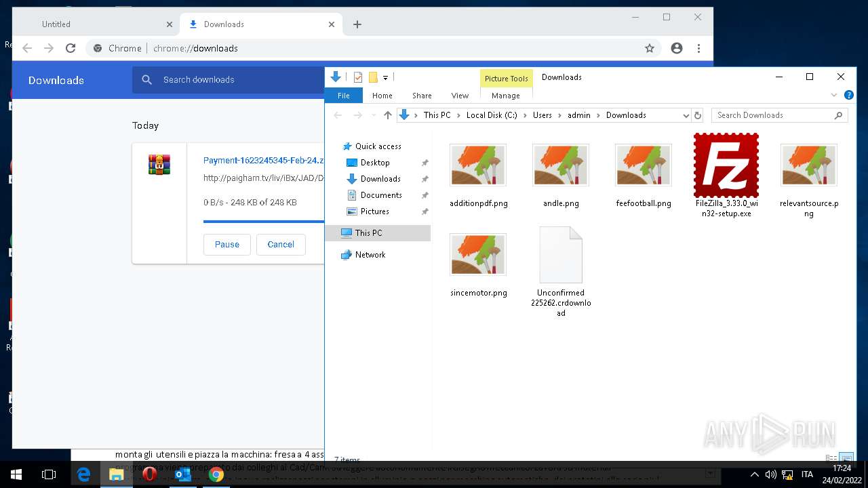This screenshot has height=488, width=868.
Task: Click 'Users' in the address path
Action: [x=542, y=115]
